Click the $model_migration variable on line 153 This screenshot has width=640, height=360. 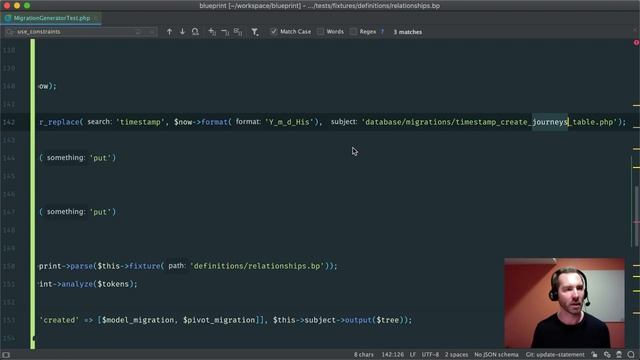138,320
